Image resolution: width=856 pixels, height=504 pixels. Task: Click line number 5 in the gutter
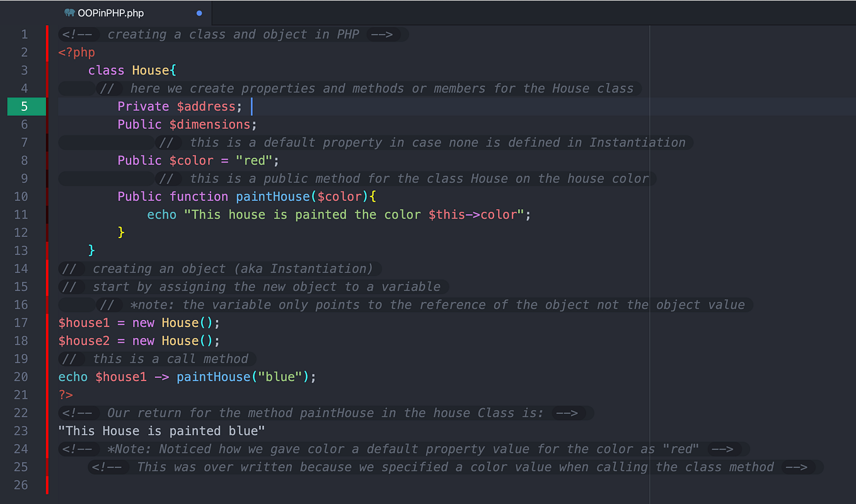coord(24,106)
